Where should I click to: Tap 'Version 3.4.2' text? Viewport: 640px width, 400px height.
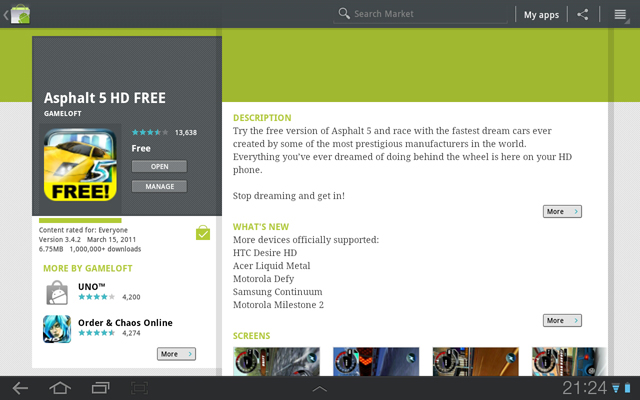point(60,240)
